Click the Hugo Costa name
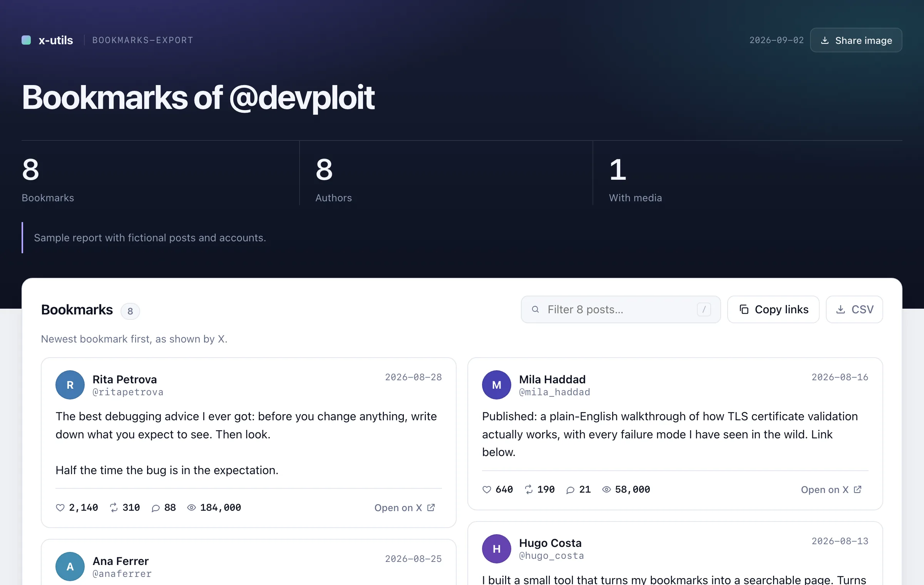 (550, 543)
